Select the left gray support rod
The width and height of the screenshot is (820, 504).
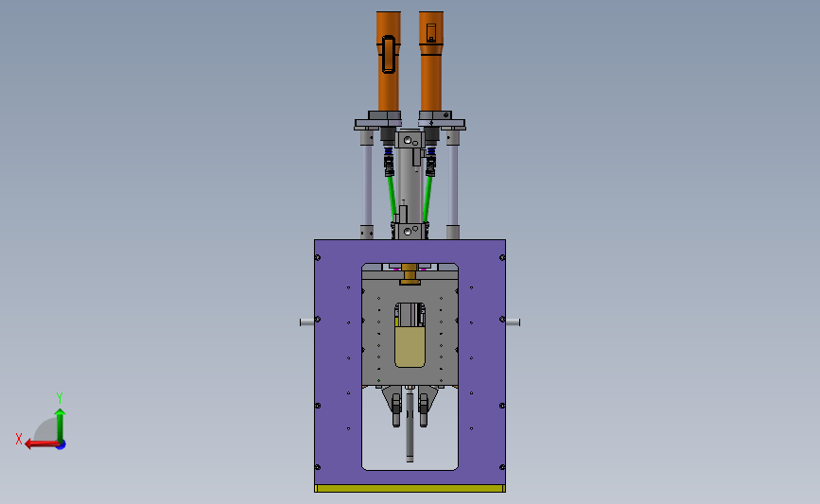coord(367,184)
